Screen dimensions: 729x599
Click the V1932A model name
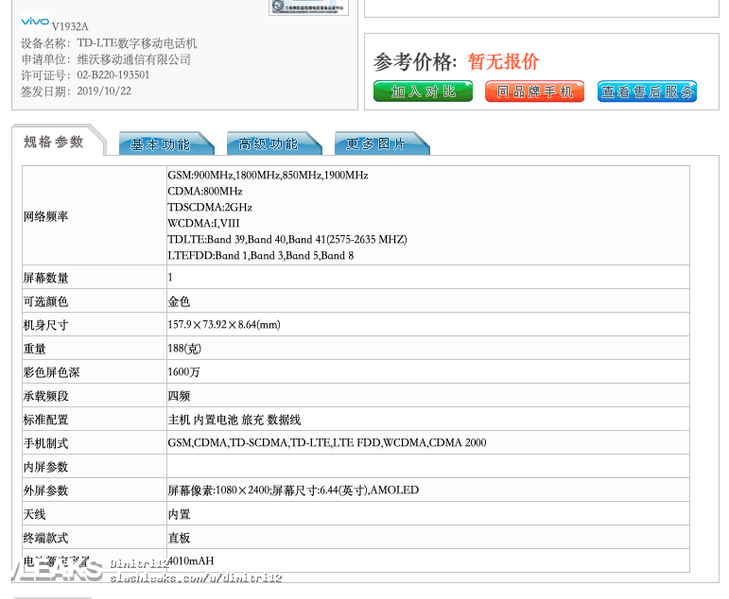click(x=70, y=27)
